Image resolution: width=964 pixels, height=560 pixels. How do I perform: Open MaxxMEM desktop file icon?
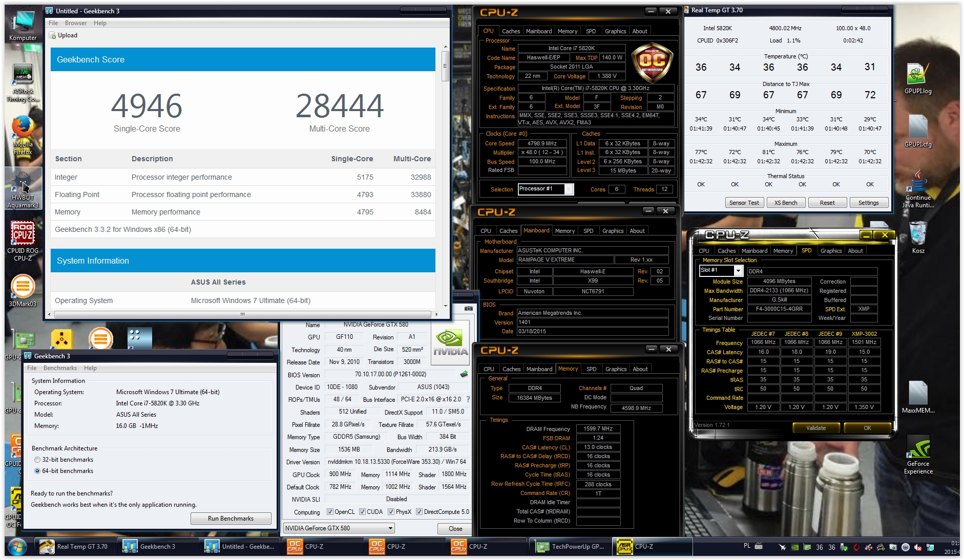point(918,397)
